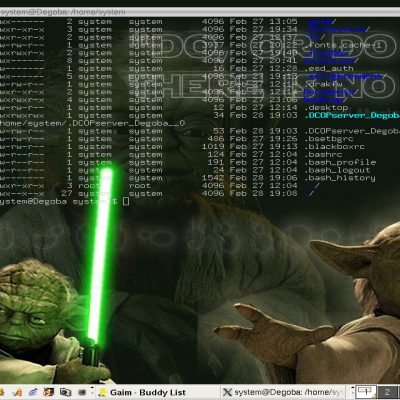Click the yellow Gaim icon on the taskbar
Screen dimensions: 400x400
pos(103,392)
